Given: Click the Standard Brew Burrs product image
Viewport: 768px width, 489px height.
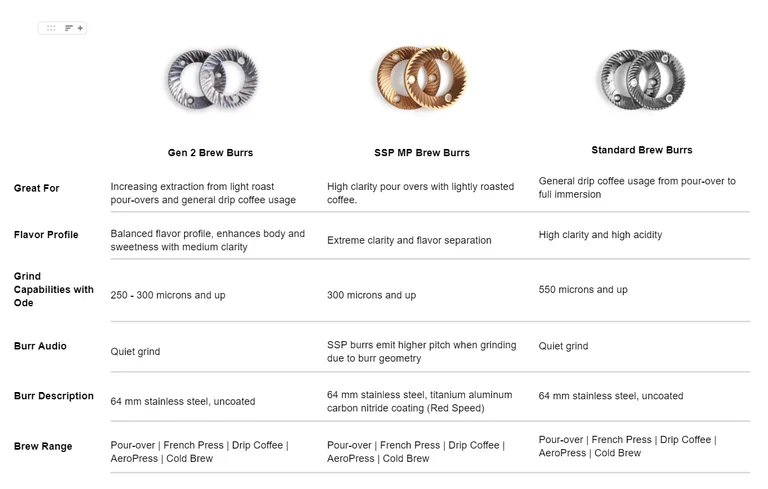Looking at the screenshot, I should click(x=642, y=79).
